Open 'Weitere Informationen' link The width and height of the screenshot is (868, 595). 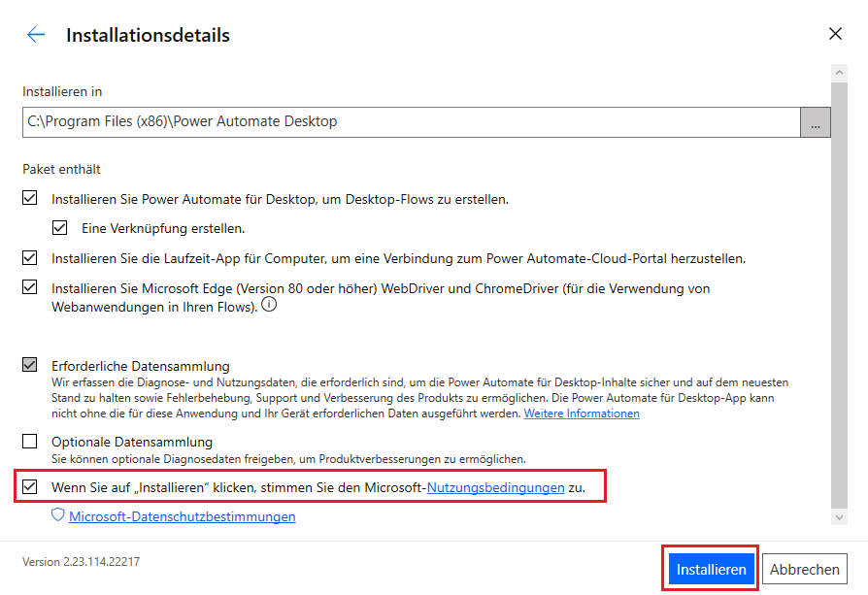coord(582,413)
